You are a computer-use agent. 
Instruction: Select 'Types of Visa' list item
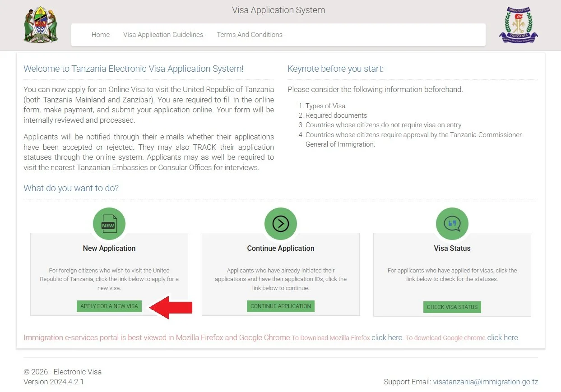pos(325,106)
